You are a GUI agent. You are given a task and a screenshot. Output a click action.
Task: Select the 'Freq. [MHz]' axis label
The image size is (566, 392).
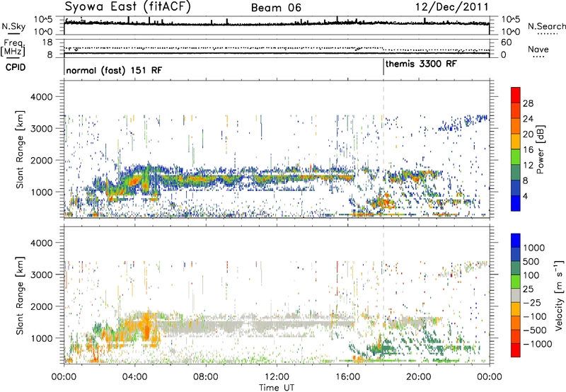point(13,47)
